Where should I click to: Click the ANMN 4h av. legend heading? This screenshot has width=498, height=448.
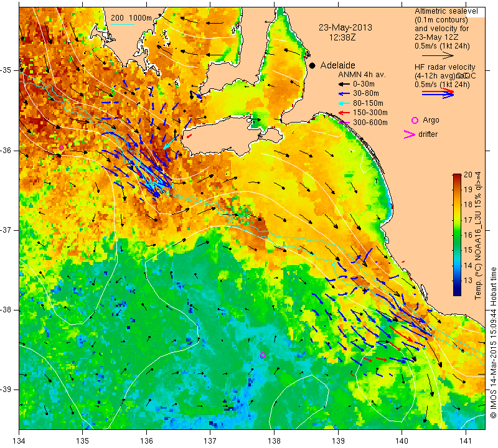pyautogui.click(x=362, y=75)
